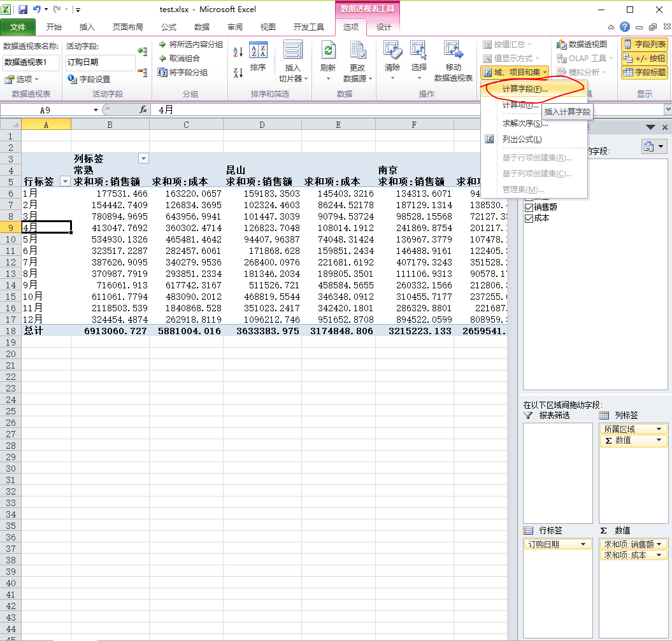Uncheck the 成本 field checkbox

[529, 218]
